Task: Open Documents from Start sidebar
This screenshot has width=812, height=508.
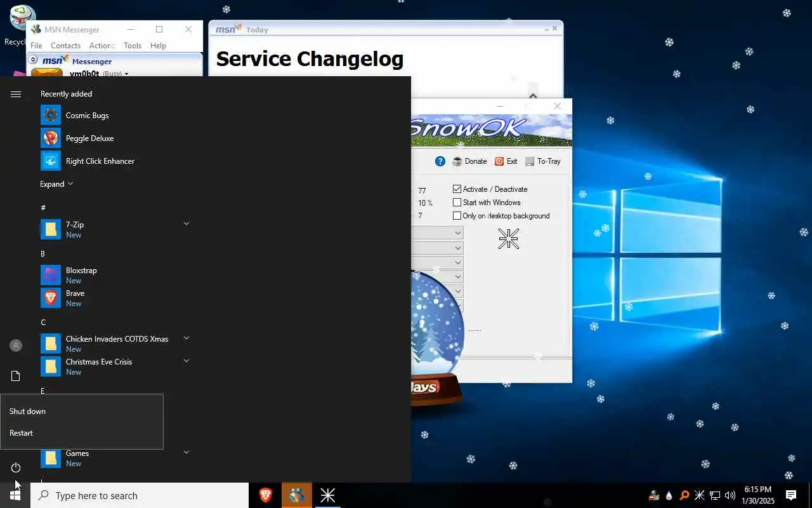Action: point(16,376)
